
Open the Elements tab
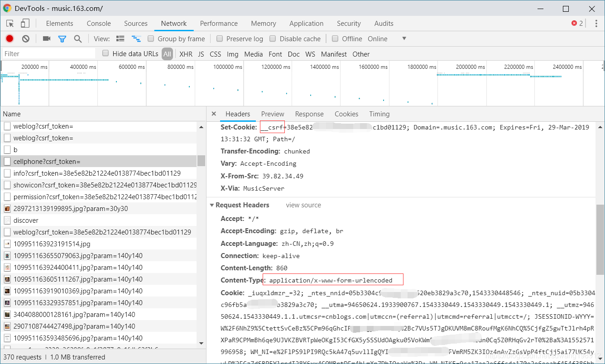[x=59, y=24]
